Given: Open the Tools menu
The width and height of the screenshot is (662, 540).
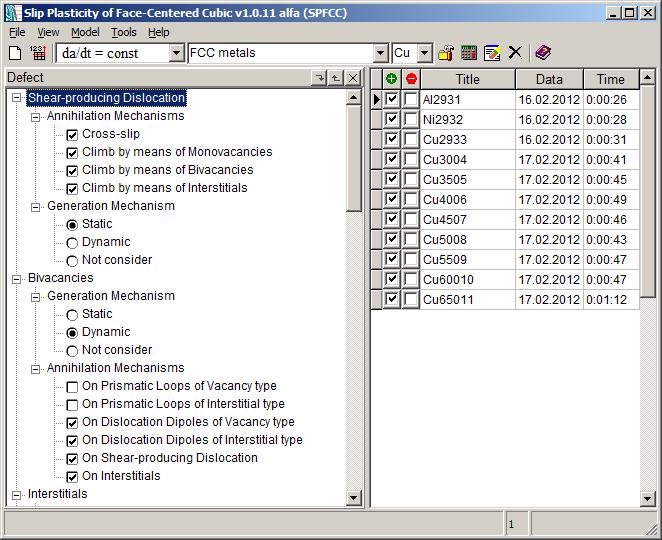Looking at the screenshot, I should coord(124,32).
